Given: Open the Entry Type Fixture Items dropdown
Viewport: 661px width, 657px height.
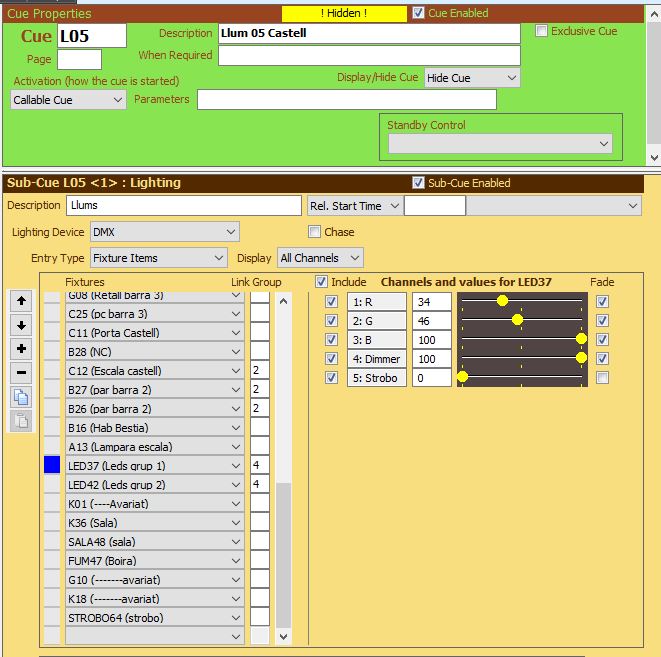Looking at the screenshot, I should [158, 258].
